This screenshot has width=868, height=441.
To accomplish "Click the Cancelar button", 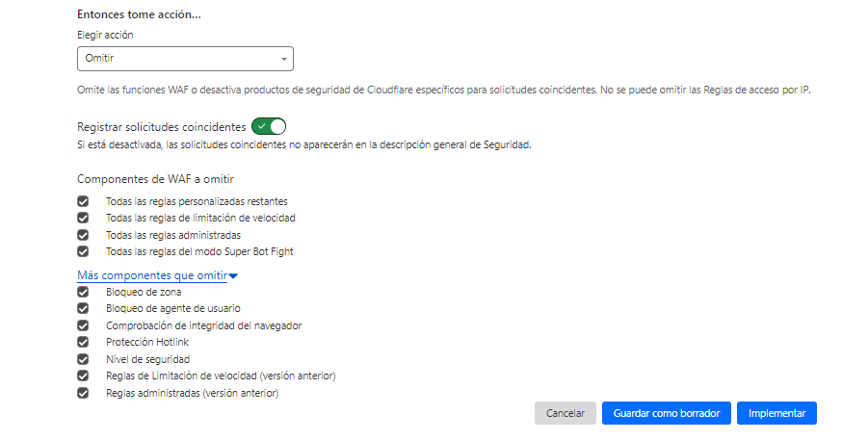I will [566, 413].
